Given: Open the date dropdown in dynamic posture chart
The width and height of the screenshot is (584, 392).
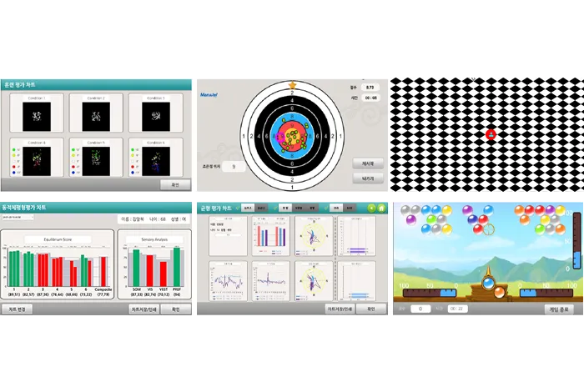Looking at the screenshot, I should pos(18,217).
